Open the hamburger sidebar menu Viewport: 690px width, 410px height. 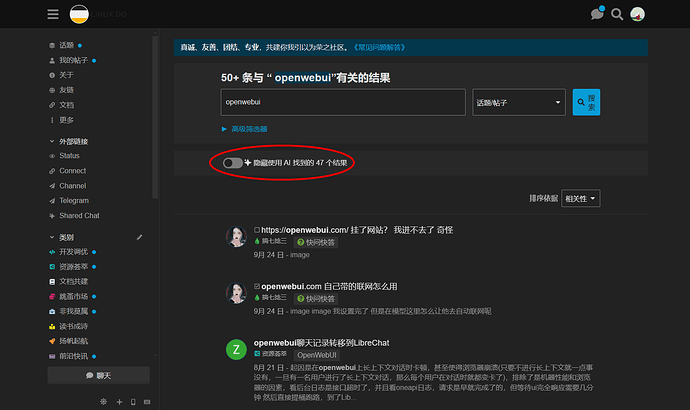[x=53, y=14]
